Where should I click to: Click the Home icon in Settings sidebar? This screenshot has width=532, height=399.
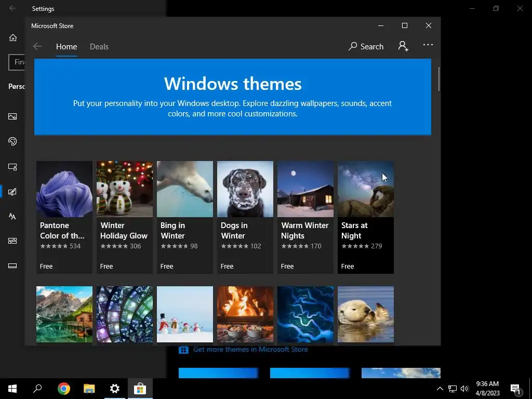pyautogui.click(x=13, y=37)
